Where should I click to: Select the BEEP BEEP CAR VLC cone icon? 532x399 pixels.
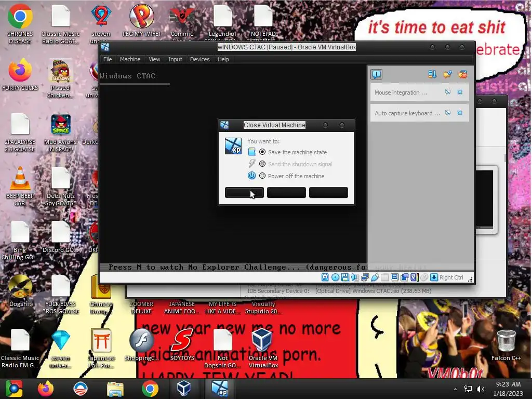pyautogui.click(x=20, y=187)
